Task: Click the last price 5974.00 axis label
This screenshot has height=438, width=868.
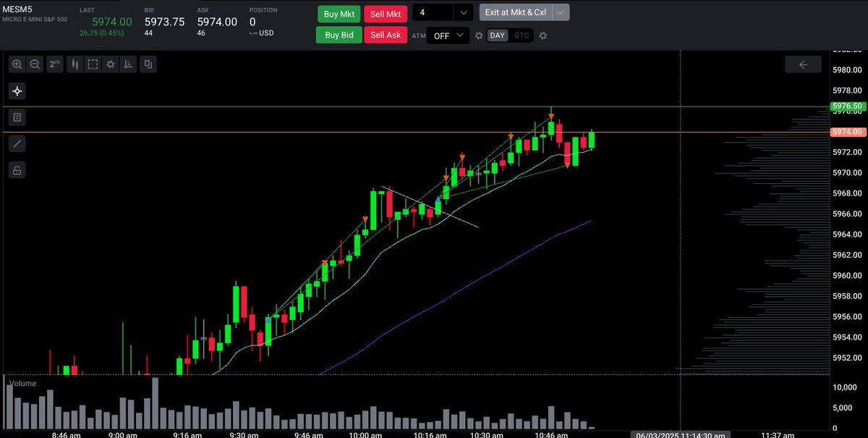Action: tap(846, 132)
